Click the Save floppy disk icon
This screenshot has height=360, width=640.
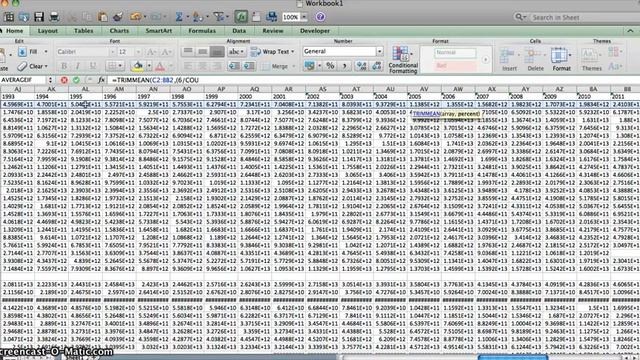pos(39,17)
